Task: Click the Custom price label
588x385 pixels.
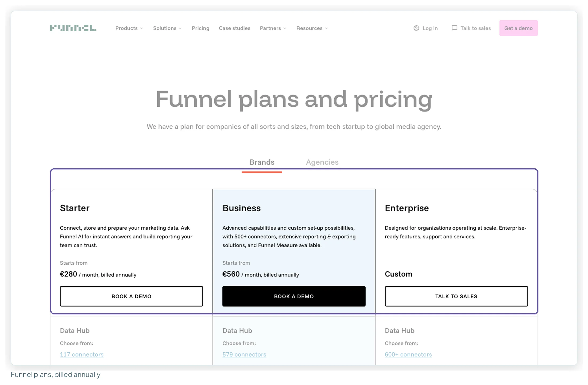Action: tap(398, 274)
